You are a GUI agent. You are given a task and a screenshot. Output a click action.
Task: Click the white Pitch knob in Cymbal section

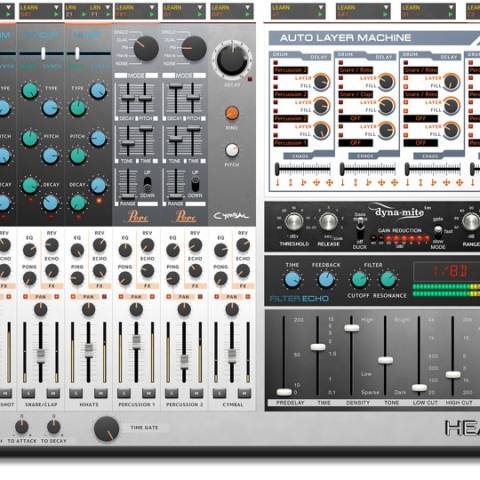232,150
